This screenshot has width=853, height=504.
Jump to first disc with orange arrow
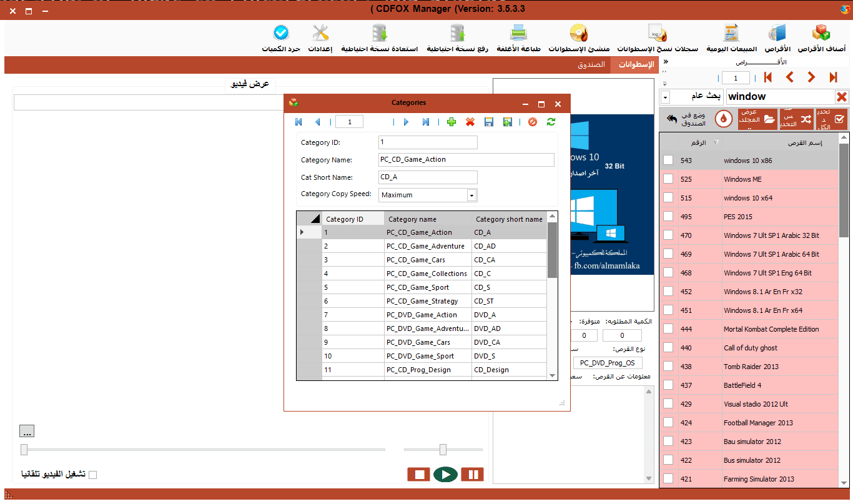click(x=767, y=77)
